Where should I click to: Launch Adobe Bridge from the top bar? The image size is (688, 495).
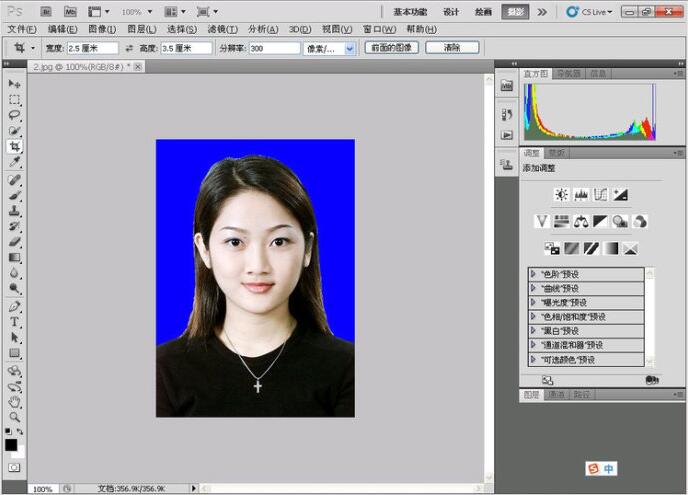click(x=46, y=12)
